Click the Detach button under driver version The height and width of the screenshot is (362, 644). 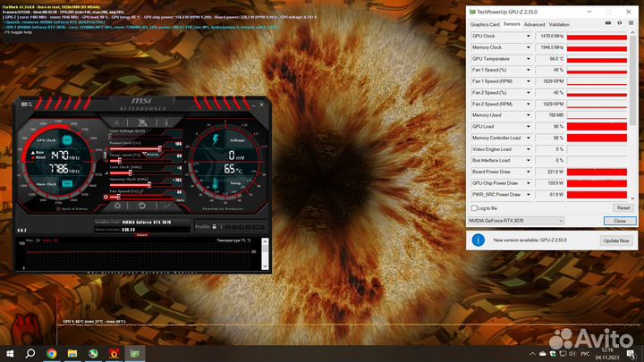[x=141, y=235]
